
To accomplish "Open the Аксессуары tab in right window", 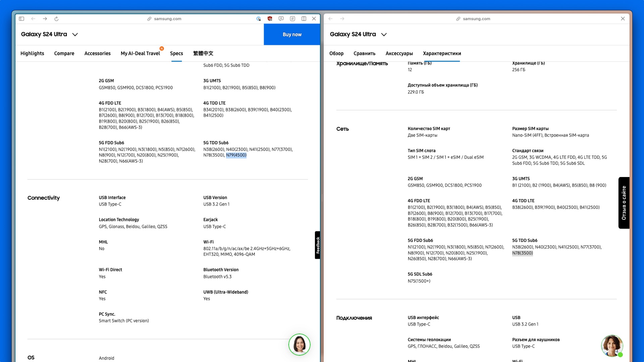I will [x=399, y=53].
